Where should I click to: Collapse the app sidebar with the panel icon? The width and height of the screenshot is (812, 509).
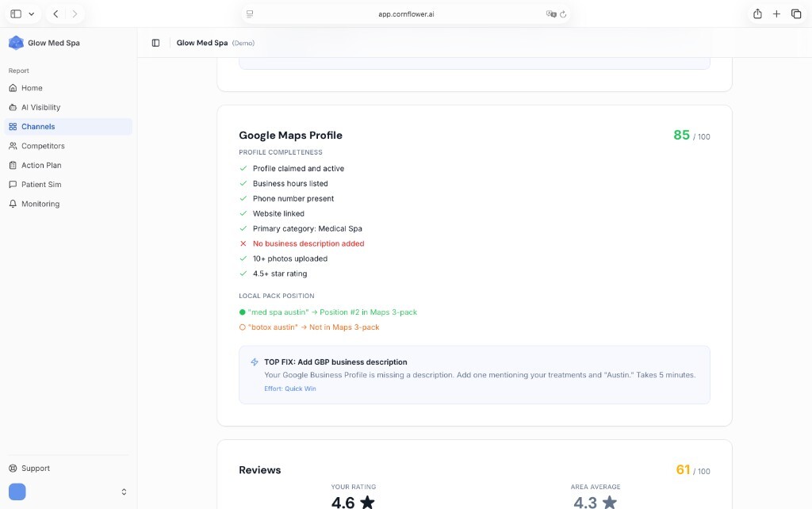pyautogui.click(x=155, y=42)
